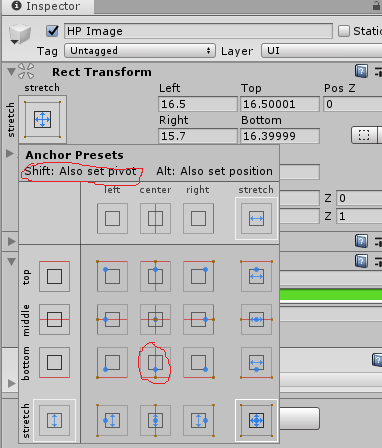Choose bottom row vertical preset header icon
Viewport: 382px width, 448px height.
click(54, 363)
